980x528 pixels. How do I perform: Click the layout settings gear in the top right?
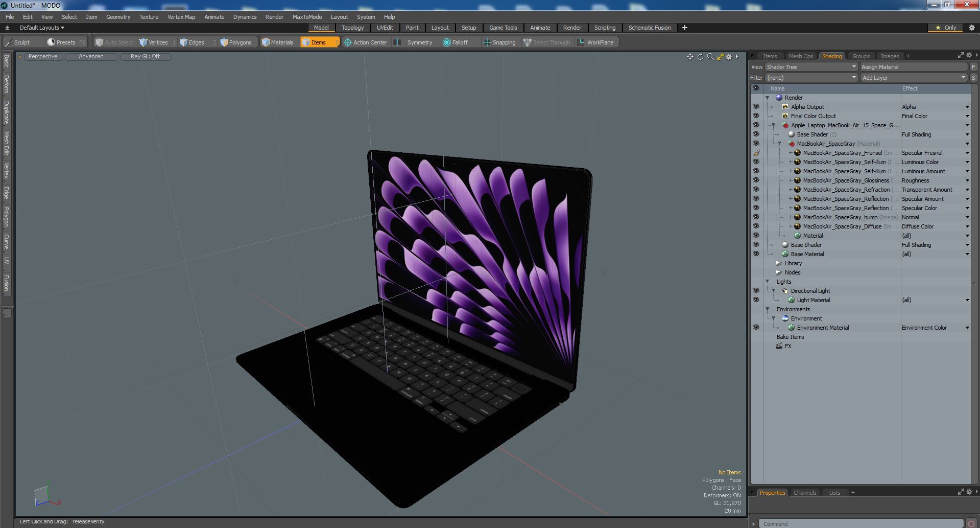click(x=971, y=28)
